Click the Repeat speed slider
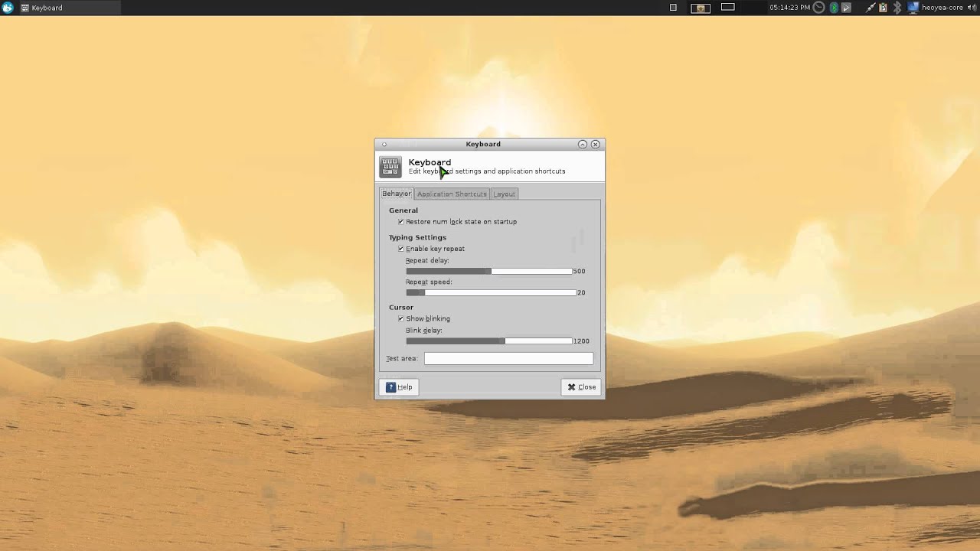This screenshot has width=980, height=551. click(x=491, y=292)
